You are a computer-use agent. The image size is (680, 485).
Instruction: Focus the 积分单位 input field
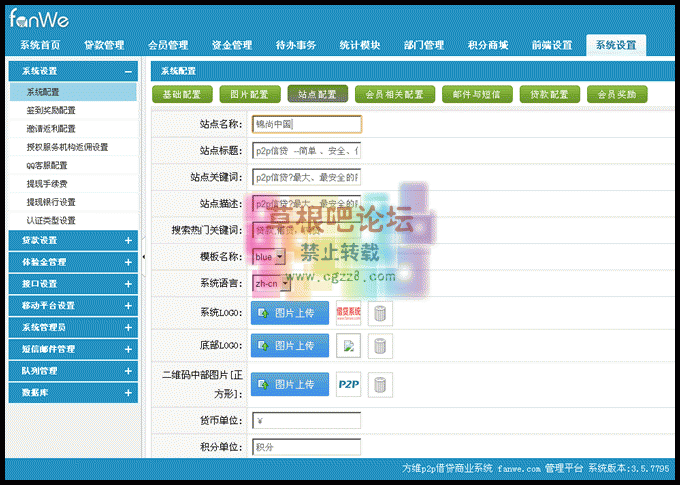(x=307, y=447)
